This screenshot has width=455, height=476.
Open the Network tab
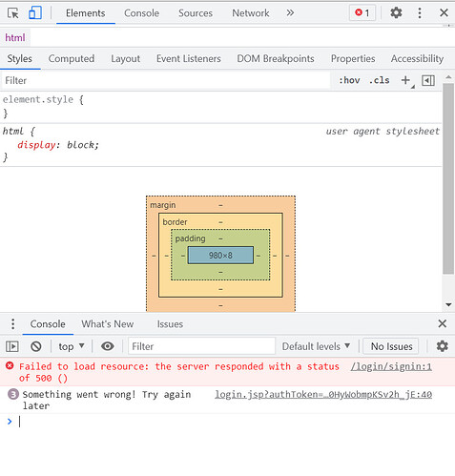(251, 13)
